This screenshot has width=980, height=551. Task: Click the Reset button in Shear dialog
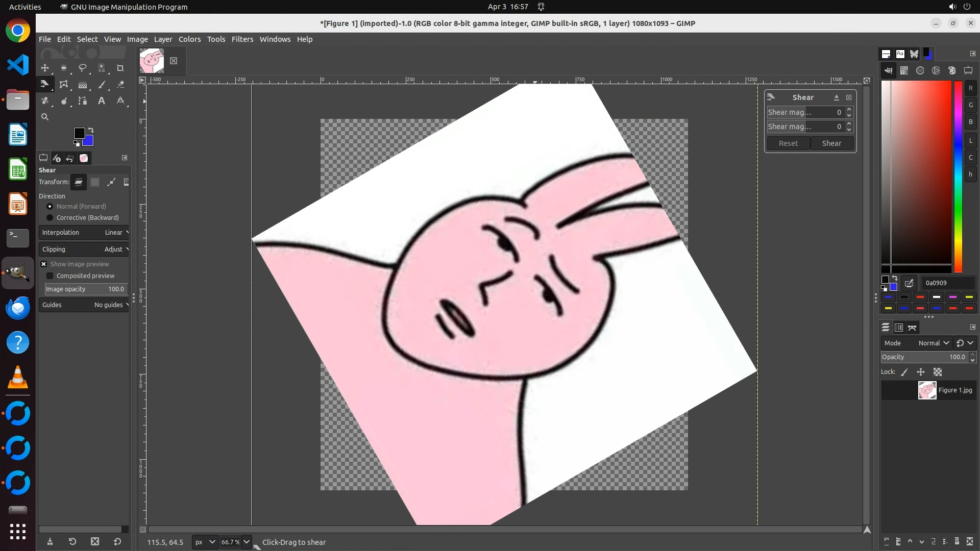tap(788, 143)
